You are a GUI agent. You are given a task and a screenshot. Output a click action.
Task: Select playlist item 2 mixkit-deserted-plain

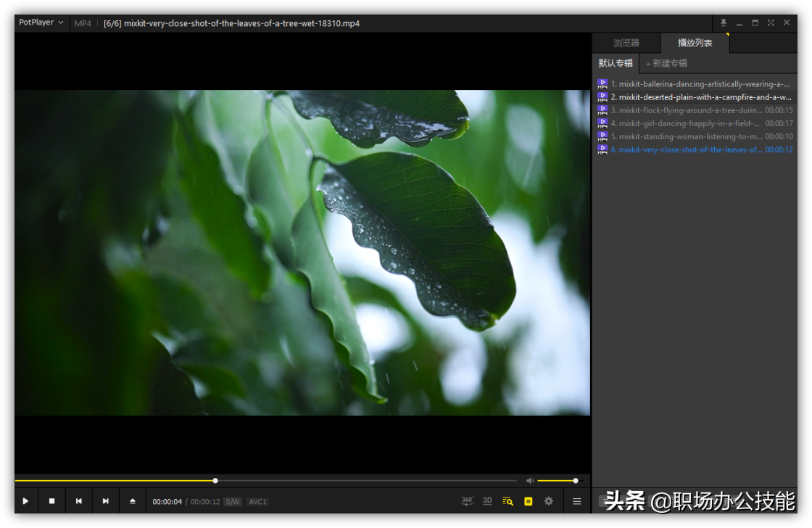(694, 97)
